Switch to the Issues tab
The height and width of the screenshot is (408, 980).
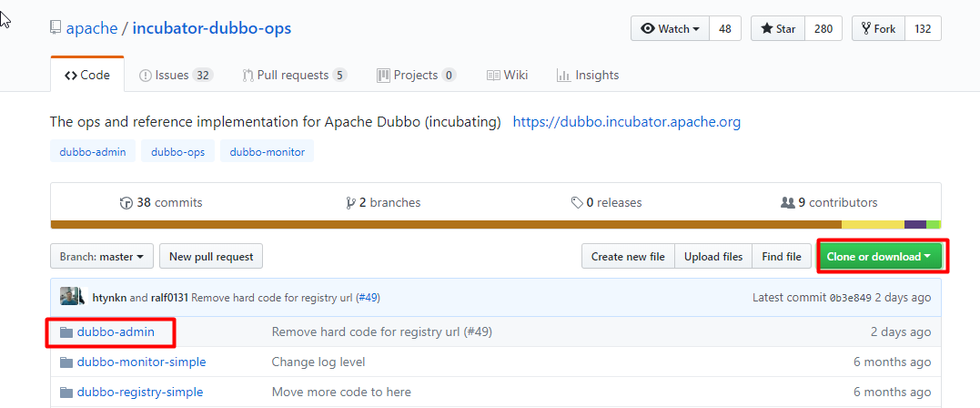(x=176, y=76)
